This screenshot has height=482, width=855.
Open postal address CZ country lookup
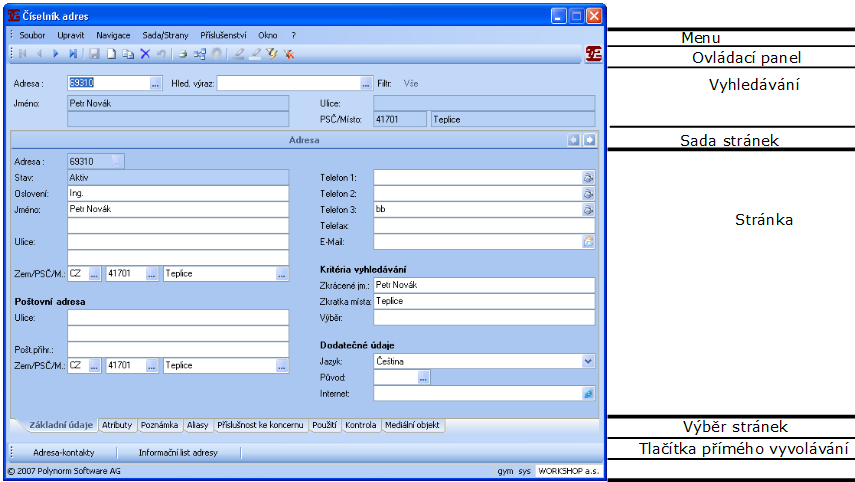(x=94, y=366)
